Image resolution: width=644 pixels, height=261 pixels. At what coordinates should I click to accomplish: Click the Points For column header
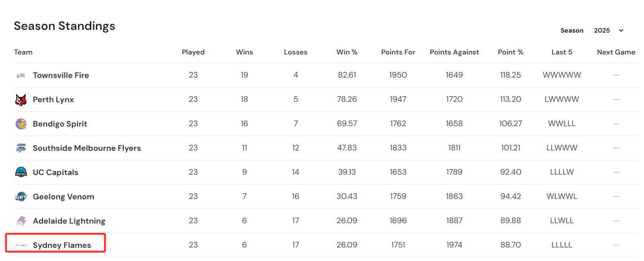coord(398,52)
